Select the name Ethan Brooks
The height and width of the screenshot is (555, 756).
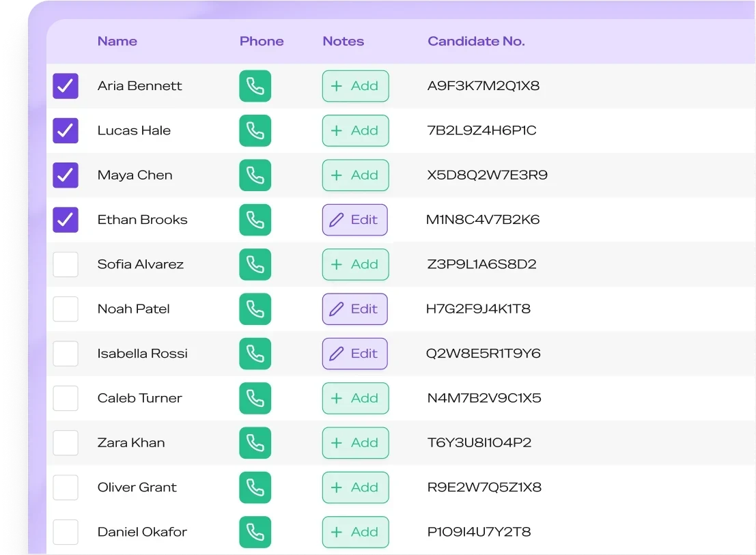click(142, 220)
